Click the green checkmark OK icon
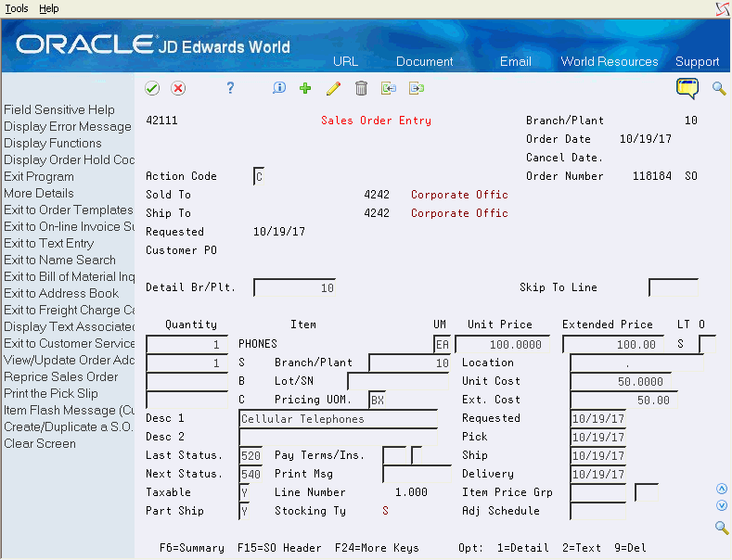Viewport: 732px width, 560px height. pyautogui.click(x=152, y=88)
